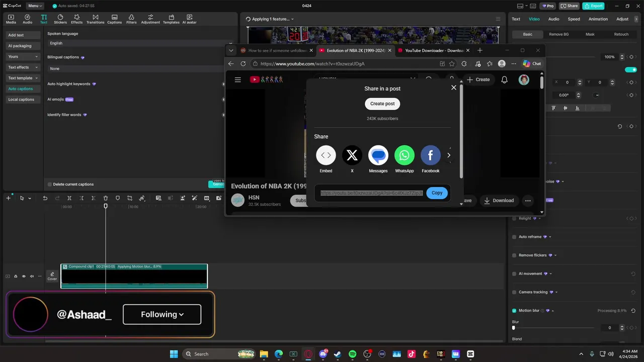
Task: Turn off the teal toggle in Basic panel
Action: pyautogui.click(x=630, y=69)
